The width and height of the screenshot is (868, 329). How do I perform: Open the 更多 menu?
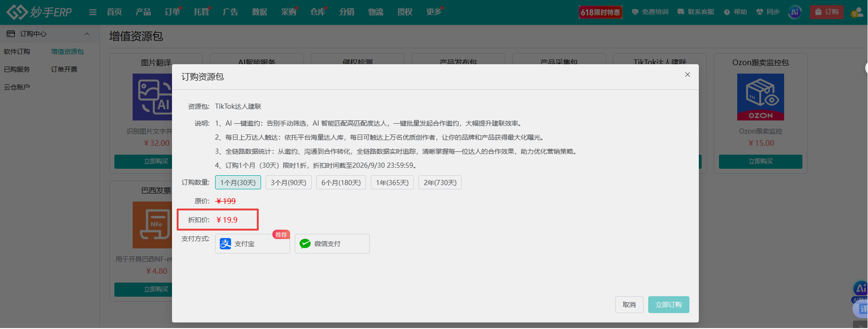click(x=434, y=12)
